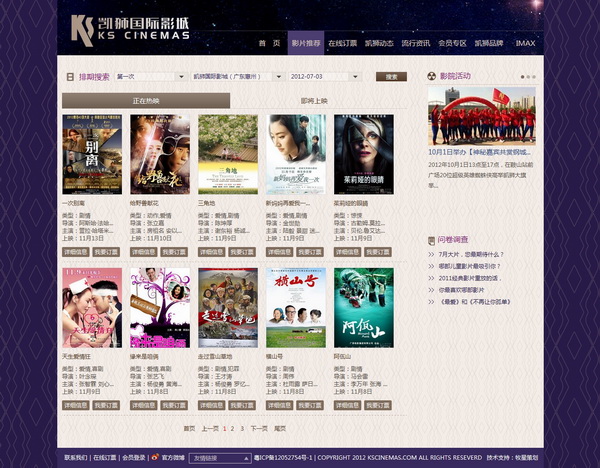Click 会员登录 in footer
Screen dimensions: 600x468
coord(134,458)
